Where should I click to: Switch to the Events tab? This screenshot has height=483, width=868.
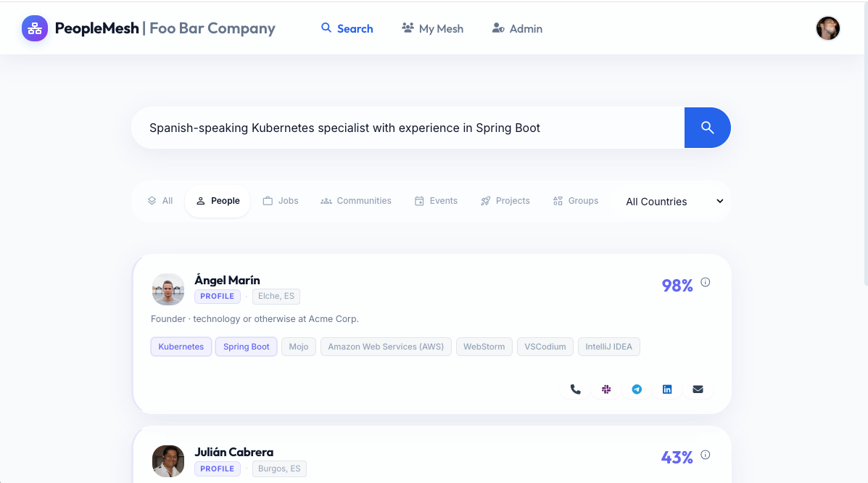437,200
